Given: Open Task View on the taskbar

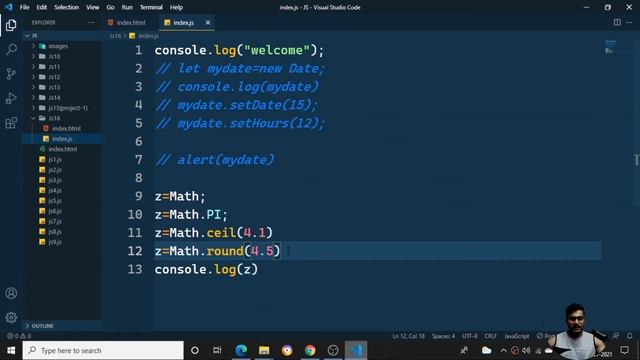Looking at the screenshot, I should tap(217, 350).
